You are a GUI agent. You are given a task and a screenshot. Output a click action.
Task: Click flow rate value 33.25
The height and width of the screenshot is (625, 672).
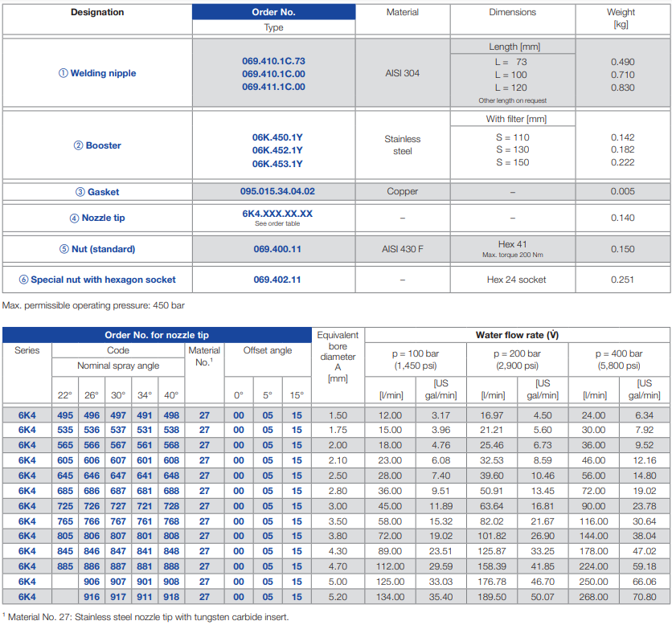pyautogui.click(x=543, y=551)
